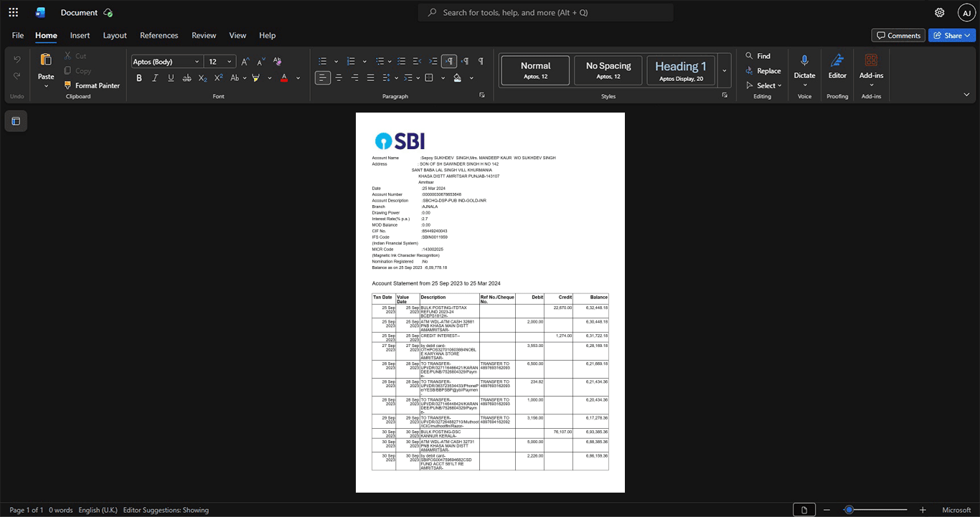The image size is (980, 517).
Task: Toggle Underline formatting
Action: (171, 77)
